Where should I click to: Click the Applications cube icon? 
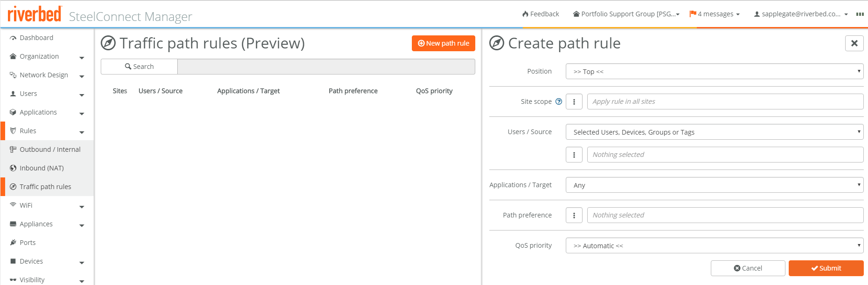[x=13, y=112]
